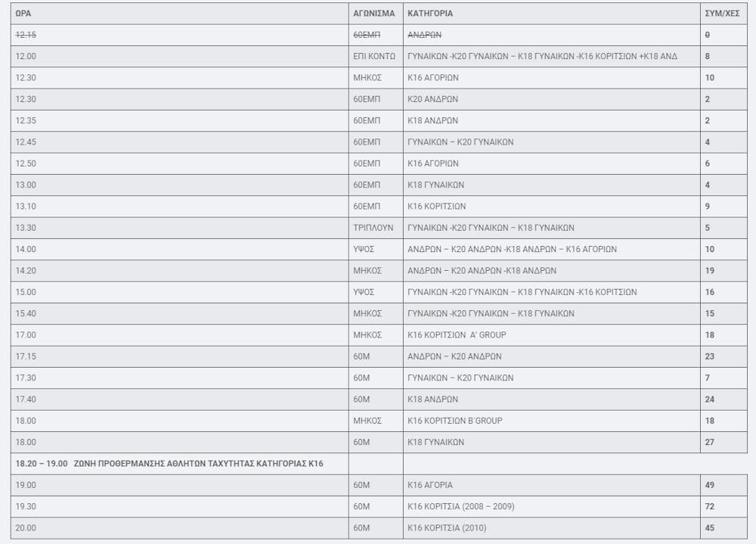Click the Κ16 ΚΟΡΙΤΣΙΩΝ Β' GROUP cell
The width and height of the screenshot is (756, 544).
coord(454,421)
